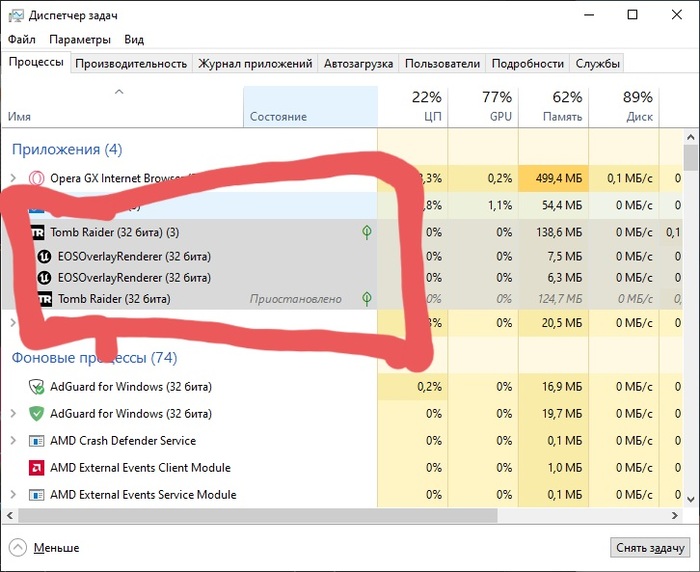This screenshot has height=572, width=700.
Task: Click the green leaf icon on Tomb Raider group row
Action: 367,232
